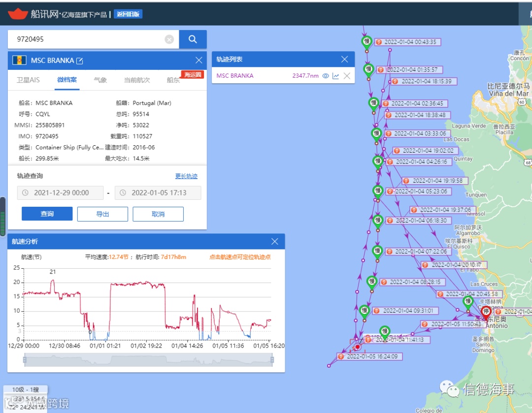Viewport: 532px width, 413px height.
Task: Click green slow marker at 04:26:16
Action: pos(378,162)
